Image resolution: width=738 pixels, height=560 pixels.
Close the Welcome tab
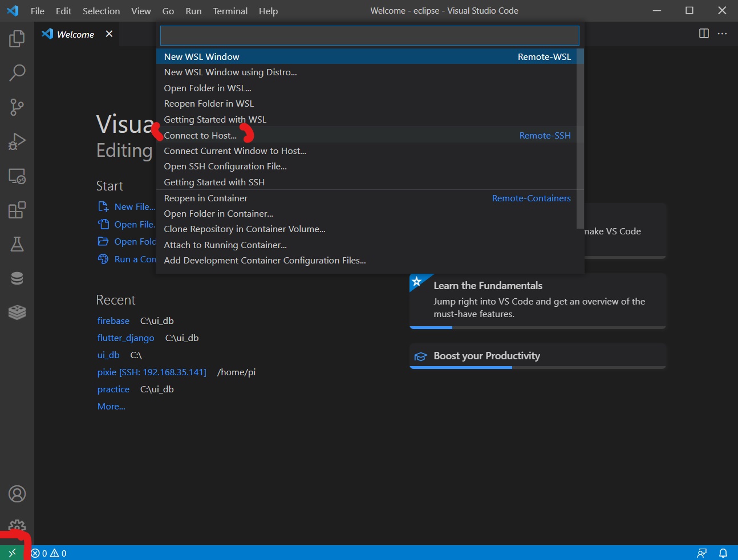109,34
